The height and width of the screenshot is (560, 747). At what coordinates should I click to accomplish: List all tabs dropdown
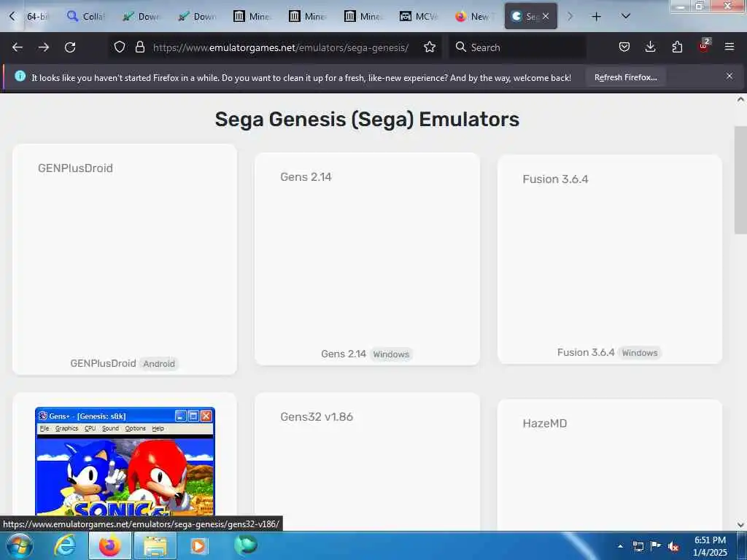[626, 16]
